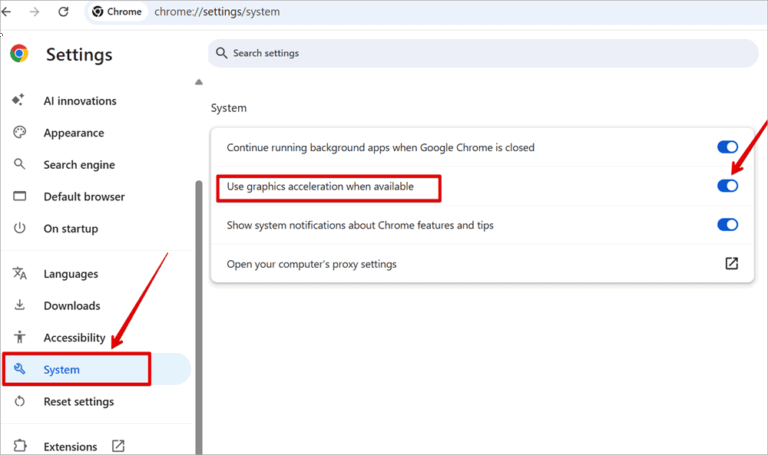
Task: Click 'Use graphics acceleration when available' text
Action: 320,187
